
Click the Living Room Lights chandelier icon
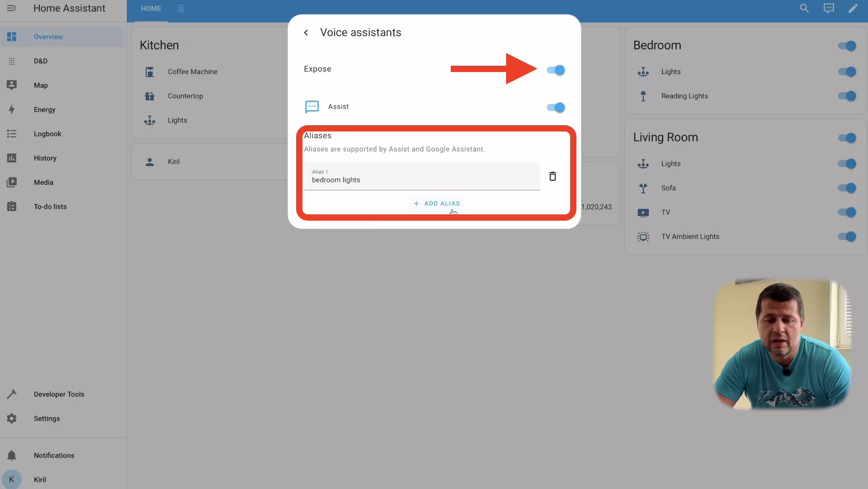click(643, 164)
